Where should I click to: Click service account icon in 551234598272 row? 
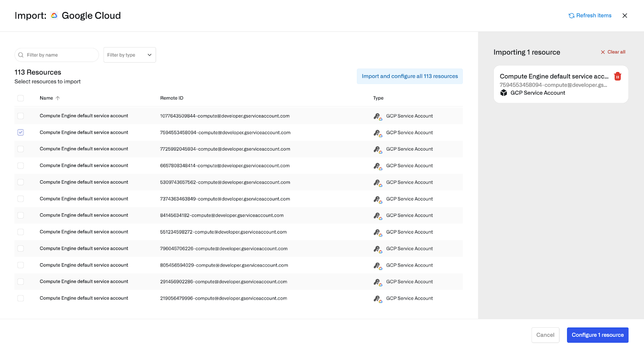pos(378,232)
